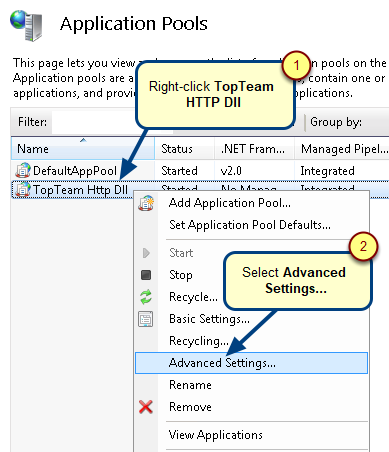Click the green Recycle arrows icon
Viewport: 389px width, 452px height.
coord(146,297)
